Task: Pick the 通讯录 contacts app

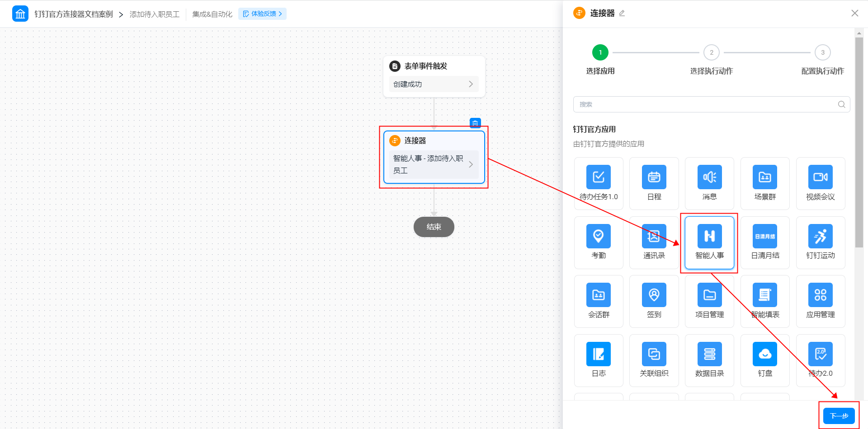Action: 654,243
